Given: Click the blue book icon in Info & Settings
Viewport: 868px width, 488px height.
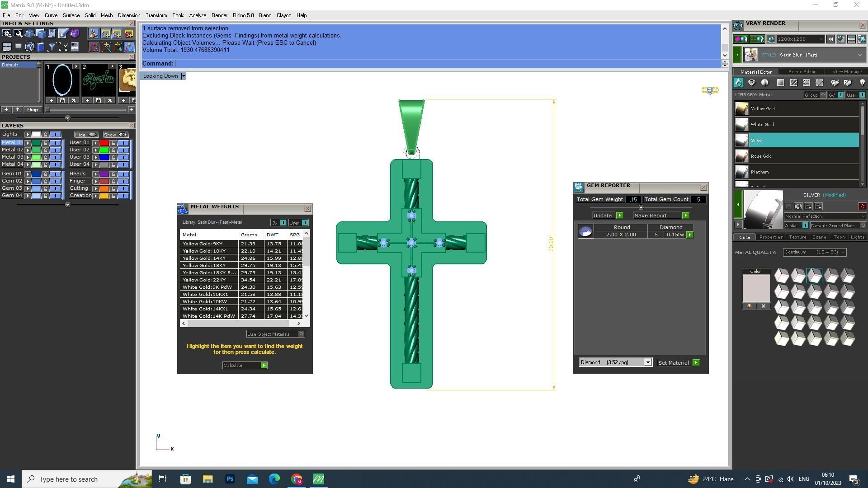Looking at the screenshot, I should (x=41, y=47).
